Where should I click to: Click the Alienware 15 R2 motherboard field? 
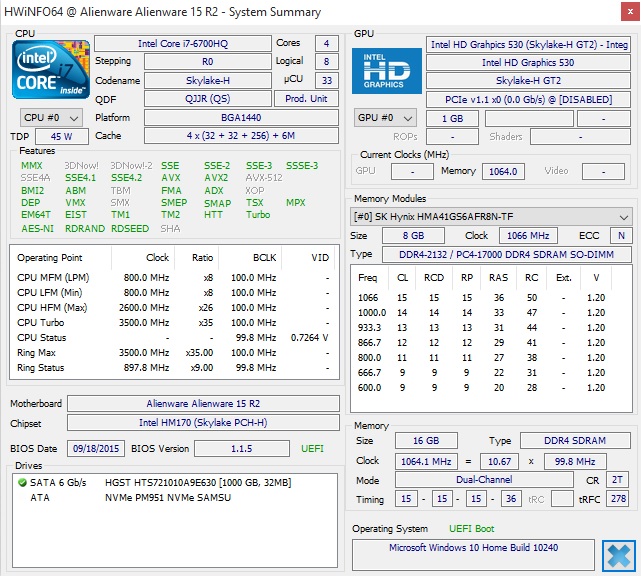pos(203,403)
